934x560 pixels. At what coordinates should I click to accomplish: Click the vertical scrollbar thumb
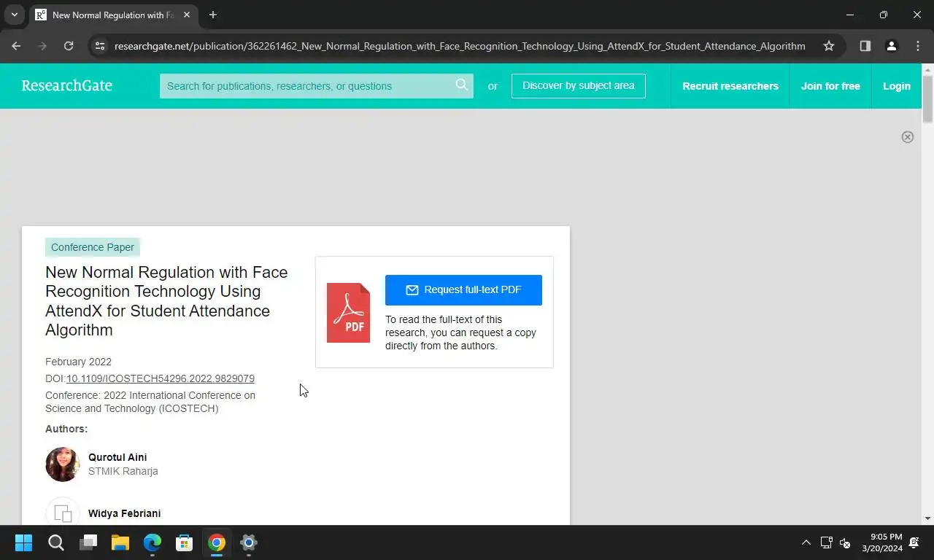pyautogui.click(x=927, y=99)
